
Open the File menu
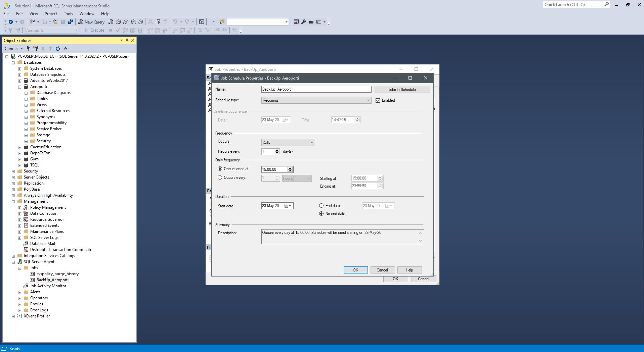6,14
